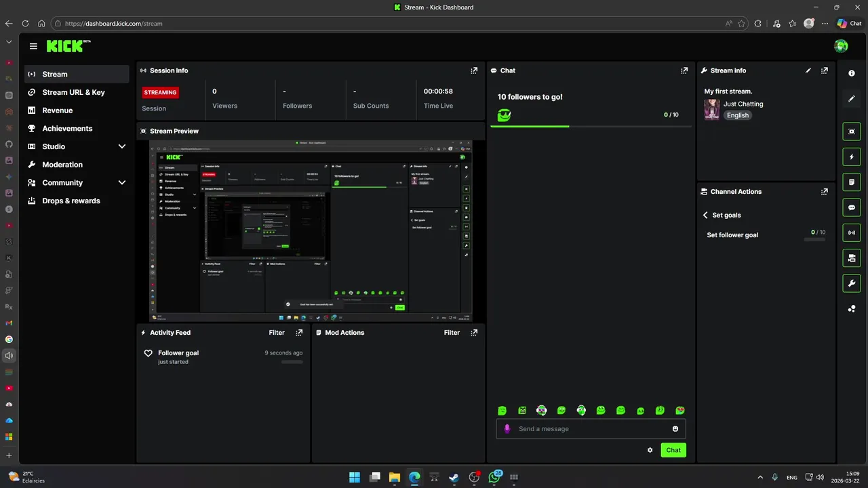Viewport: 868px width, 488px height.
Task: Show hidden system tray icons
Action: [x=760, y=477]
